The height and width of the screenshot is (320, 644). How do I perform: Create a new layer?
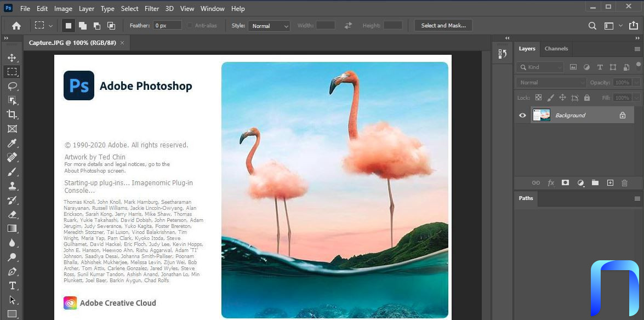pyautogui.click(x=611, y=183)
